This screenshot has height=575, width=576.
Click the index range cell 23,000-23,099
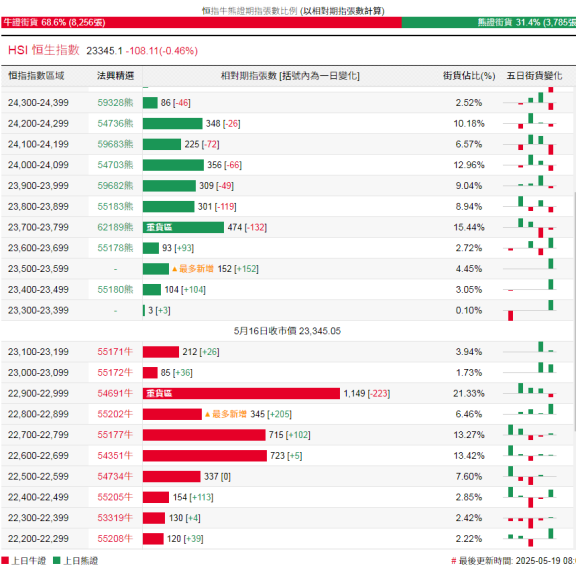[x=38, y=373]
